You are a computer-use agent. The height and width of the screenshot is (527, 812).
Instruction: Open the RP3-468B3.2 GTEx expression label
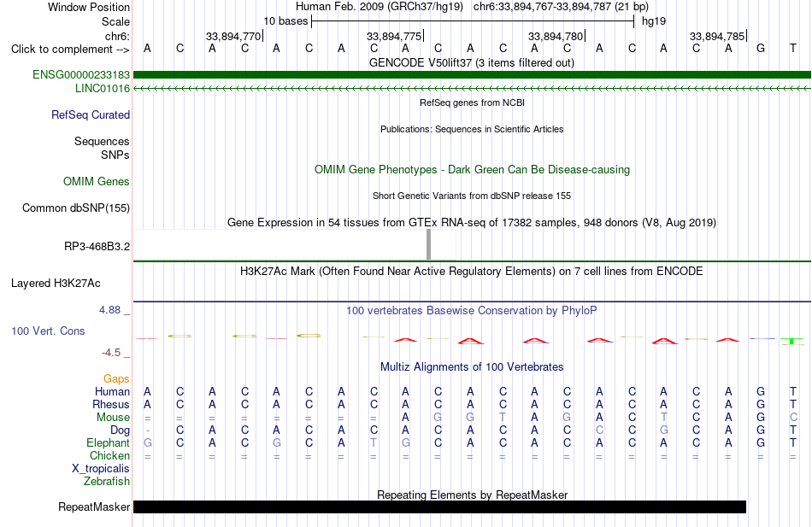coord(97,246)
